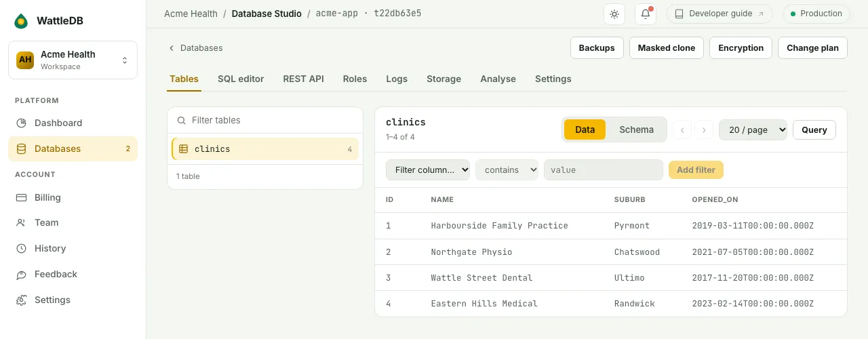Screen dimensions: 868x339
Task: Open the contains operator dropdown
Action: [x=507, y=169]
